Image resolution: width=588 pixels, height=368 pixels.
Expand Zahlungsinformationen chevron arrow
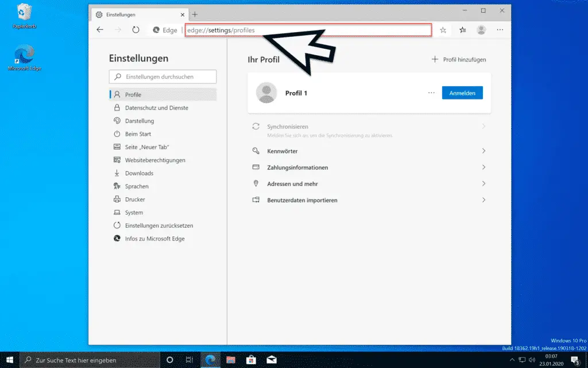coord(483,167)
